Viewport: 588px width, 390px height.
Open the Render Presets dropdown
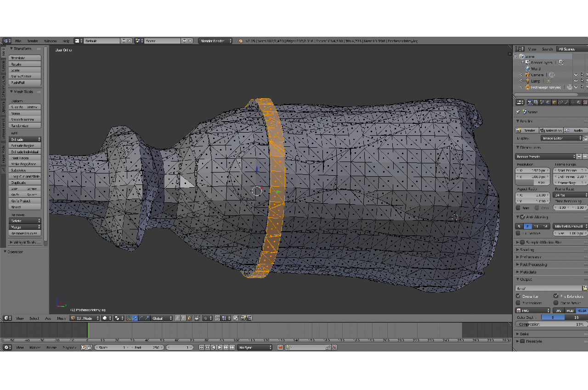pos(546,156)
